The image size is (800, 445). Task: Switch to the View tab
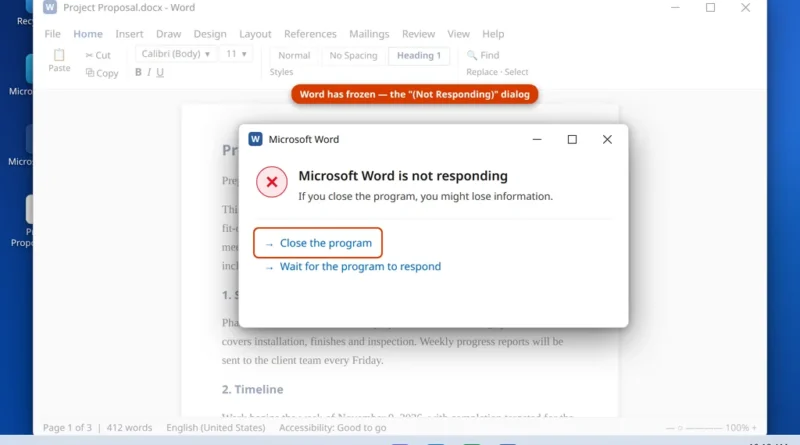point(458,34)
